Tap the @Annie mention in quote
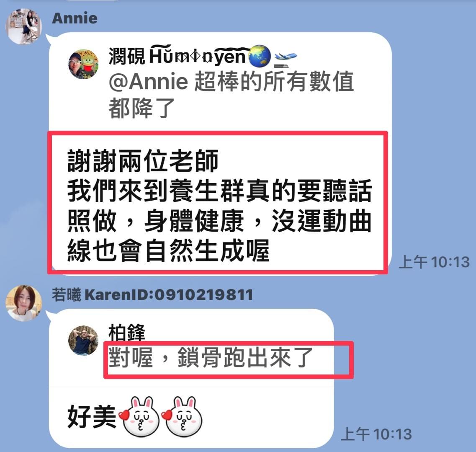 (x=149, y=82)
